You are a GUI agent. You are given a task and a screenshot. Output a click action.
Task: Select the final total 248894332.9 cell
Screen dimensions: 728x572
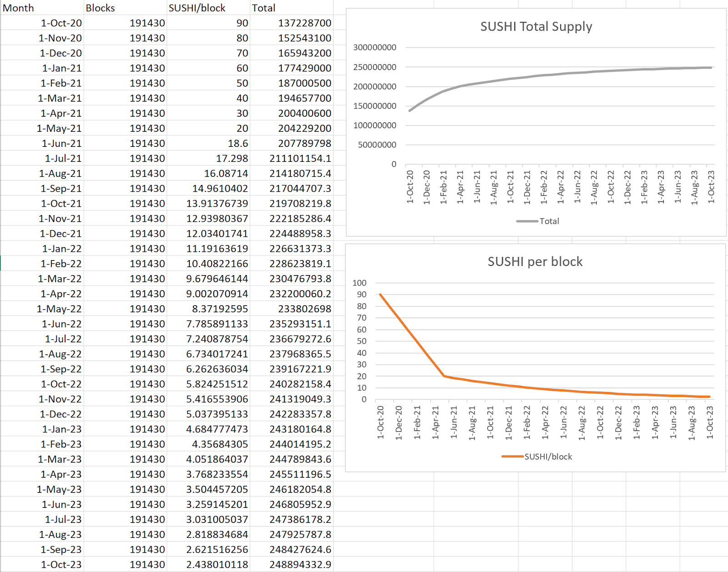coord(291,564)
